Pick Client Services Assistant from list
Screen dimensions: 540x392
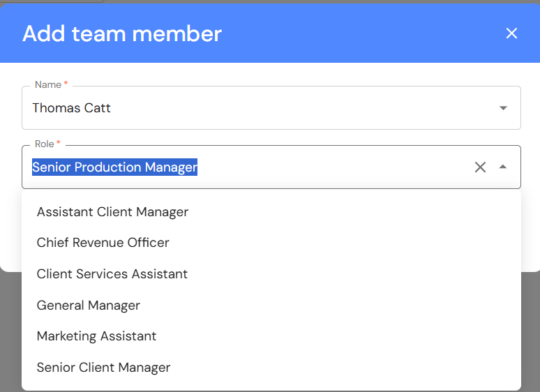pyautogui.click(x=112, y=274)
